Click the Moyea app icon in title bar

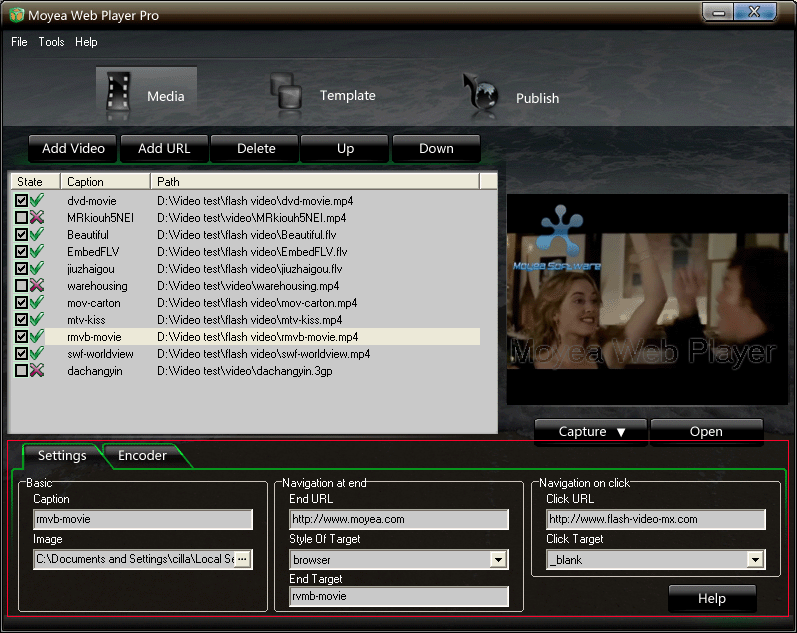[17, 15]
